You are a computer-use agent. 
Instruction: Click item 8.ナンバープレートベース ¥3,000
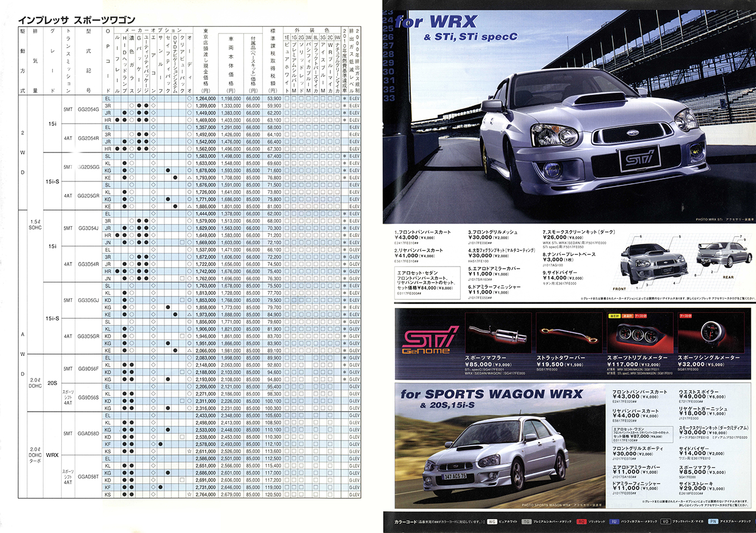569,259
